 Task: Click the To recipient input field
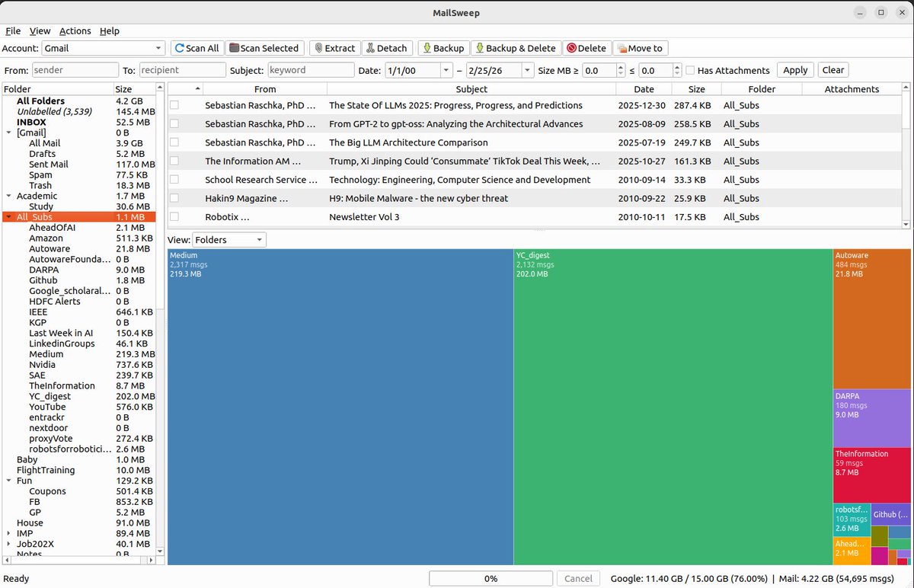pyautogui.click(x=182, y=70)
